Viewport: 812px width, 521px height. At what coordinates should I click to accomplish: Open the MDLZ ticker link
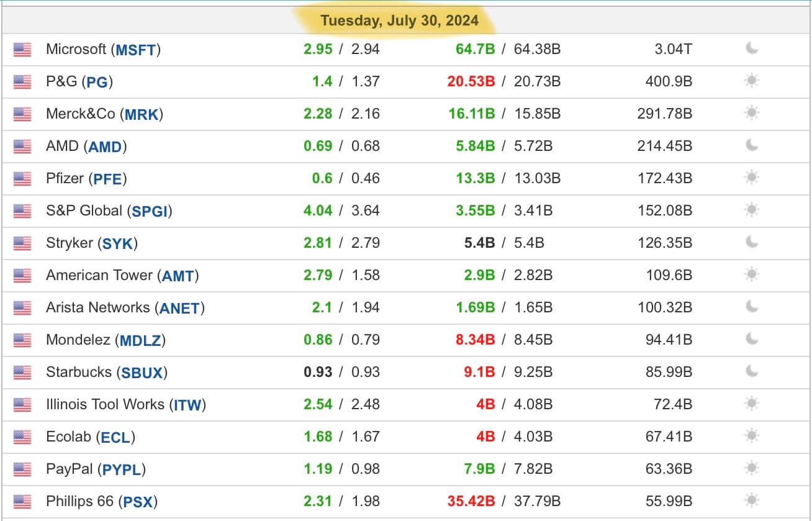pyautogui.click(x=140, y=340)
